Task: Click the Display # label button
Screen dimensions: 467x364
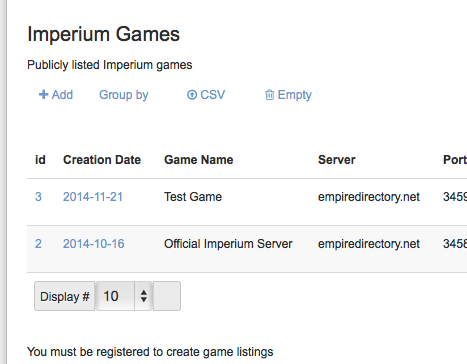Action: point(65,296)
